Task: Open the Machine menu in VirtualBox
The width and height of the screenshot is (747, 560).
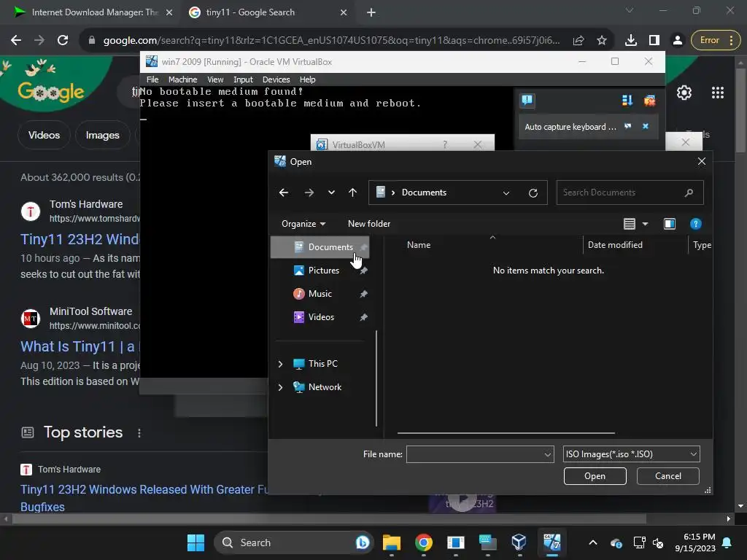Action: coord(182,79)
